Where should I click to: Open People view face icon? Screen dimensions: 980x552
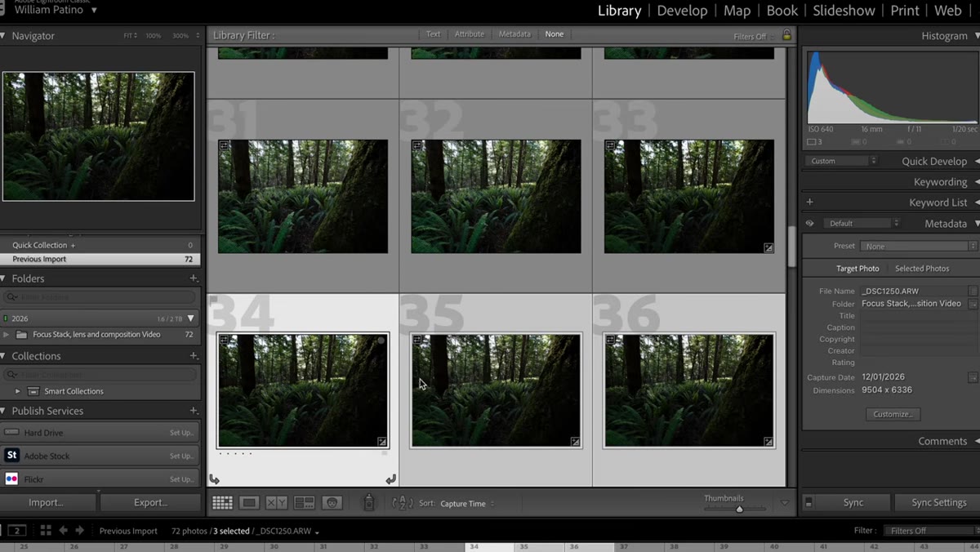(332, 503)
